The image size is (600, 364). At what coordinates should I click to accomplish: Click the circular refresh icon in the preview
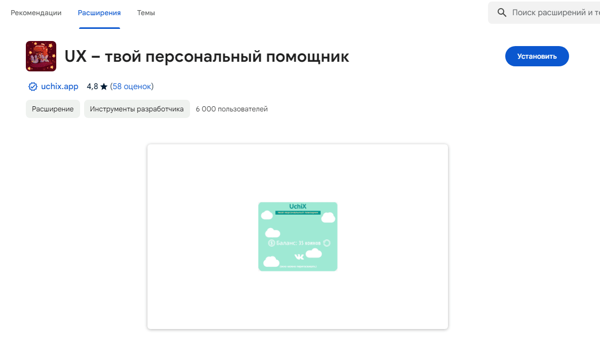pyautogui.click(x=327, y=243)
